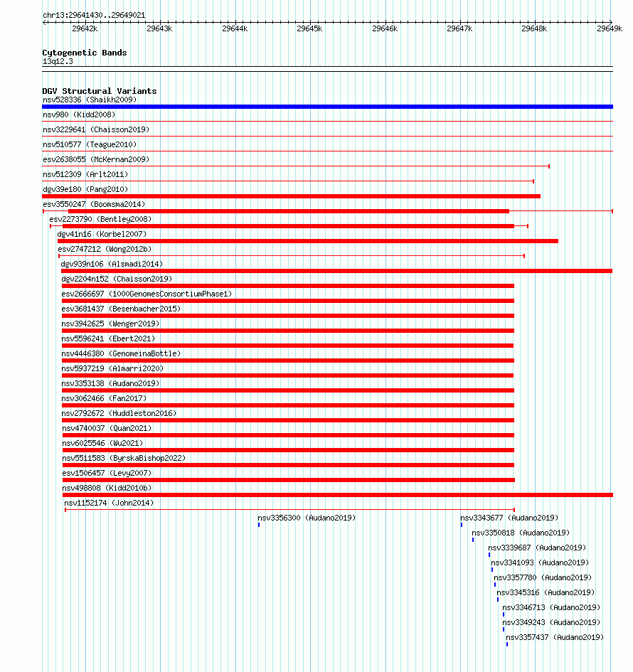Click the esv2638055 (McKernan2009) label
This screenshot has height=672, width=633.
[x=96, y=159]
